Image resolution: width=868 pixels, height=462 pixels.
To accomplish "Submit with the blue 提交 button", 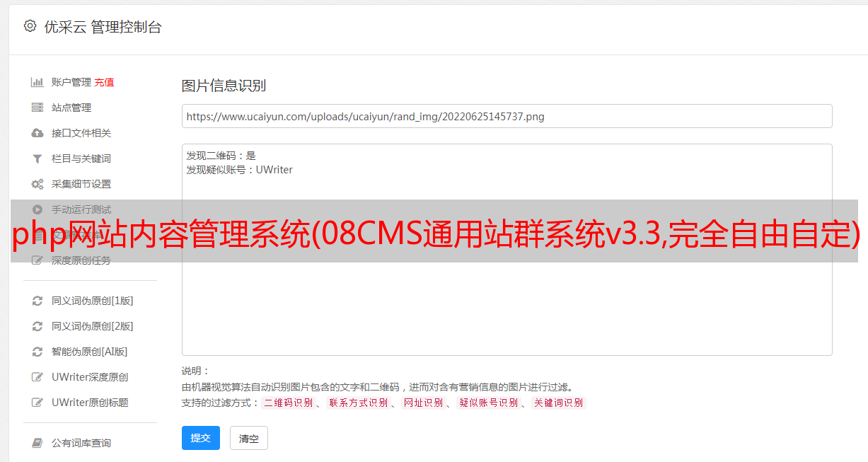I will (x=201, y=438).
